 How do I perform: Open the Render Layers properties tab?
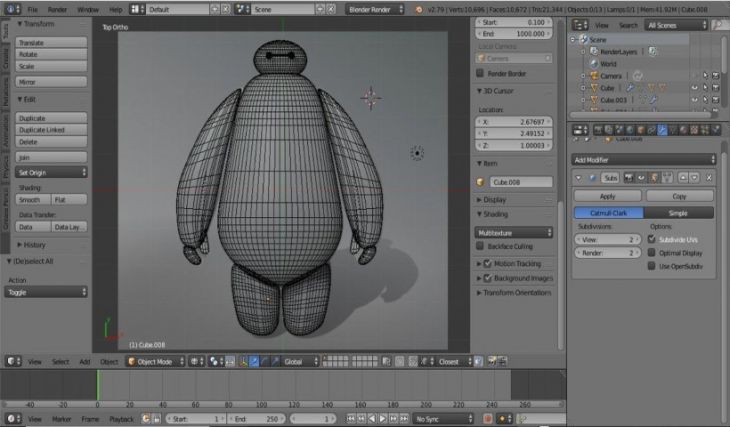[609, 130]
